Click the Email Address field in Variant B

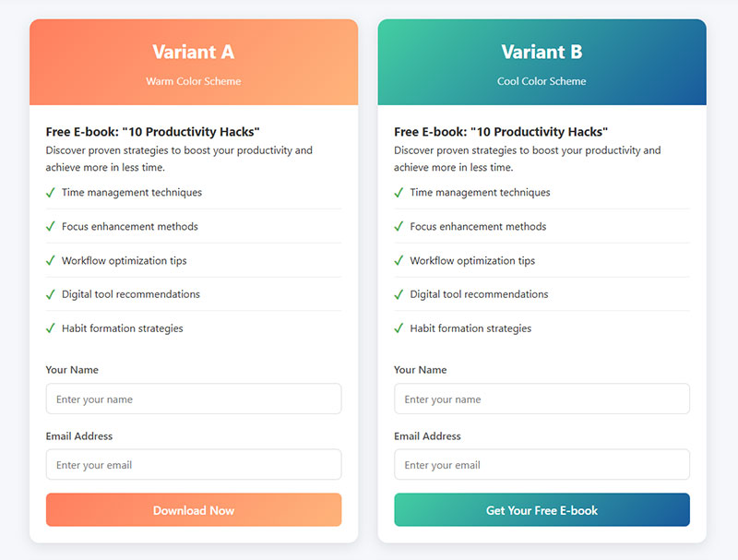click(x=542, y=464)
